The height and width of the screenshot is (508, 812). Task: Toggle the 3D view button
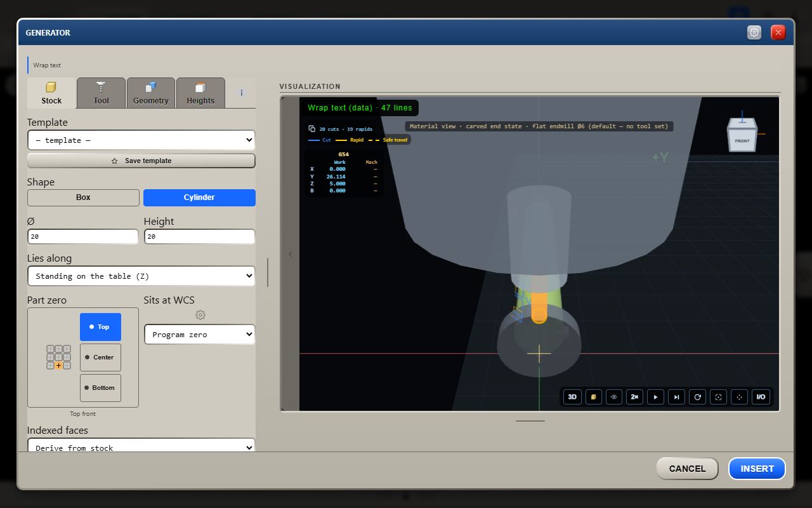pos(572,397)
